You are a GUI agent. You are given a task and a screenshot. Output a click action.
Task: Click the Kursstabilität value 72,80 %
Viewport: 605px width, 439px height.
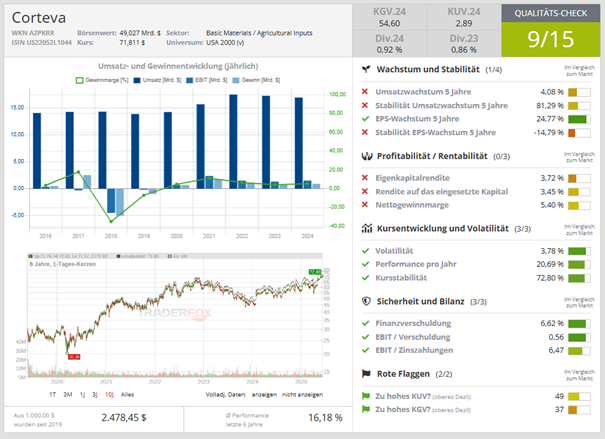click(550, 278)
